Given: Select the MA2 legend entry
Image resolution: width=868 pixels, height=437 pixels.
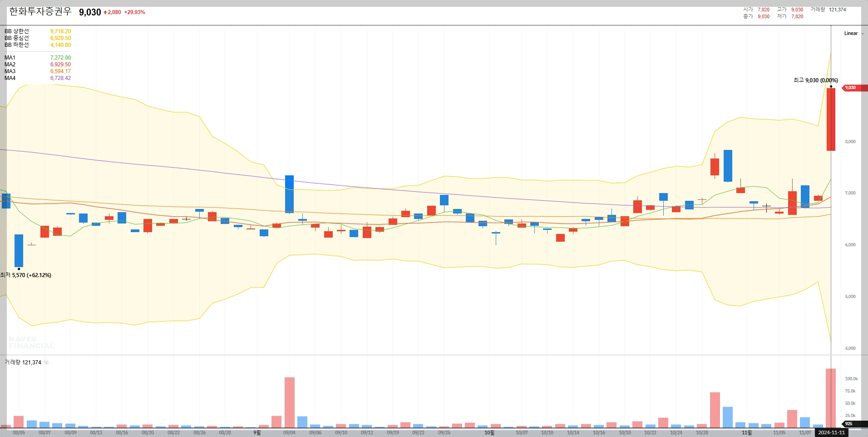Looking at the screenshot, I should [x=10, y=65].
